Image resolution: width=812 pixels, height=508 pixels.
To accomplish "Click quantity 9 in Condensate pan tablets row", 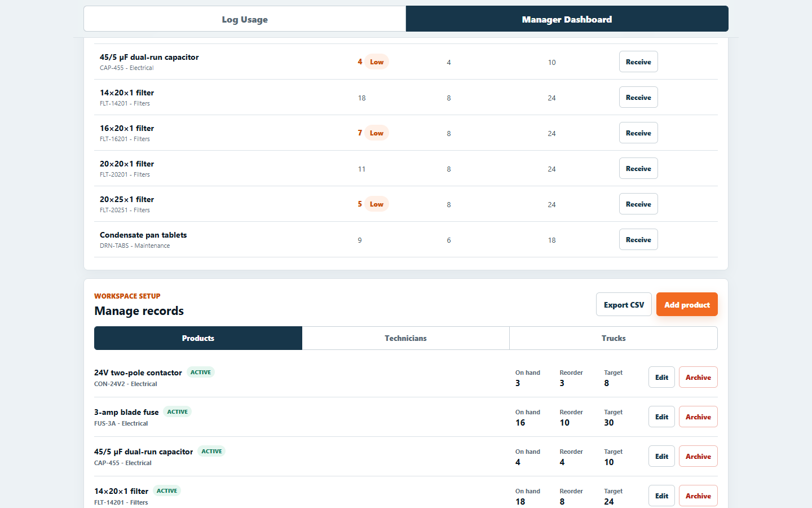I will 360,240.
